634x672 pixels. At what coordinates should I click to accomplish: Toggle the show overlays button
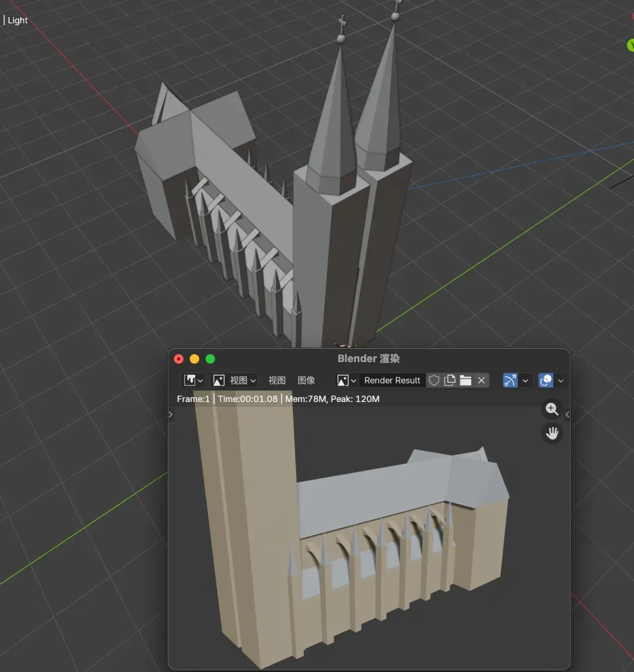click(x=546, y=380)
